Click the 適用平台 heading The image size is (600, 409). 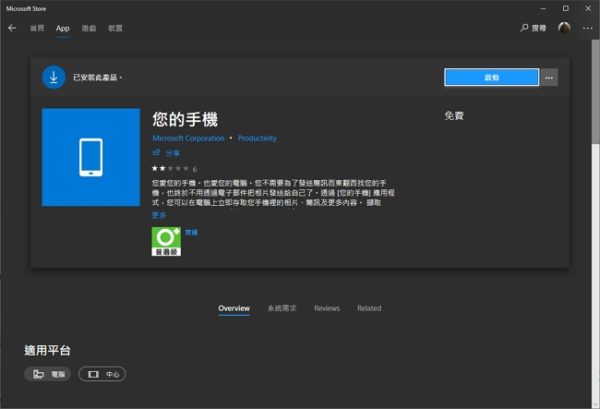[47, 350]
